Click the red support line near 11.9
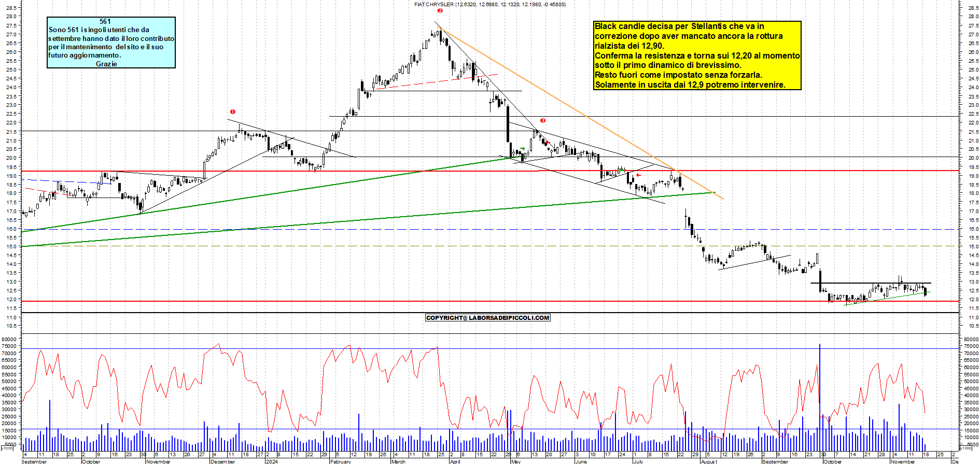Viewport: 980px width, 464px height. 490,301
